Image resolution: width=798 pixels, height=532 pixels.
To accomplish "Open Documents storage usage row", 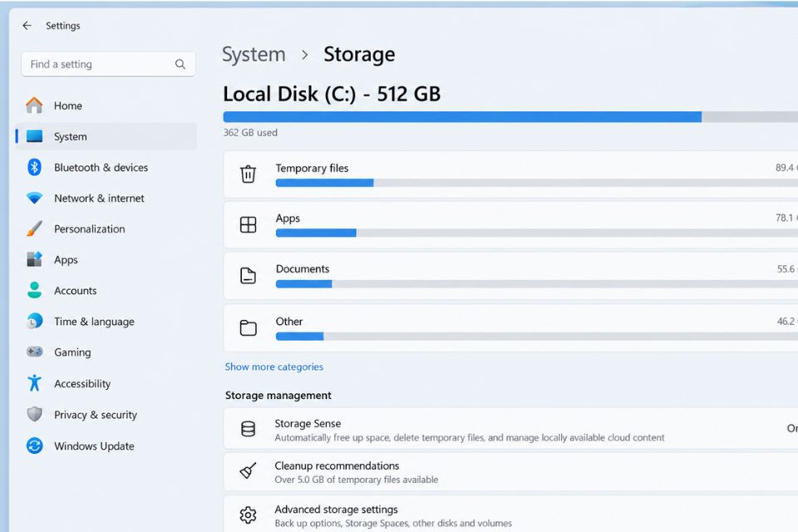I will tap(510, 275).
